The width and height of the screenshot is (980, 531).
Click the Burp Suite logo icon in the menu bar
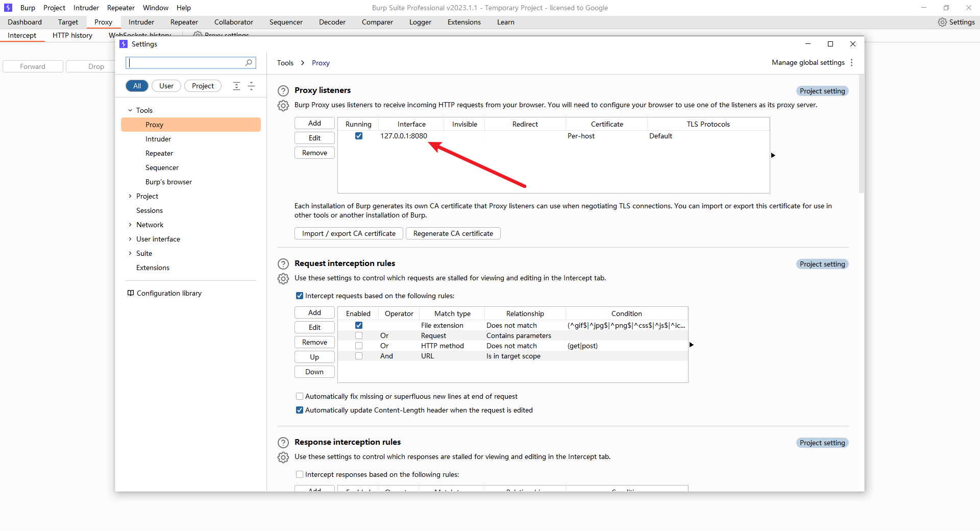pyautogui.click(x=8, y=8)
